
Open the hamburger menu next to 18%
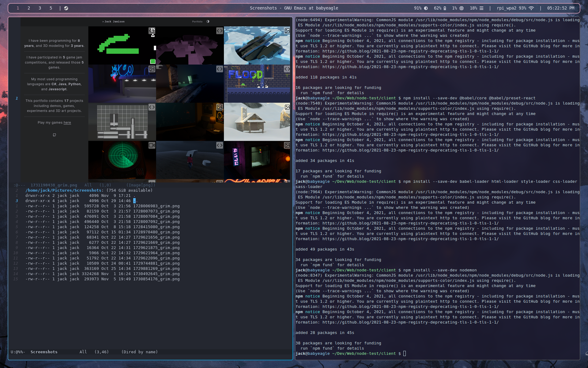482,9
